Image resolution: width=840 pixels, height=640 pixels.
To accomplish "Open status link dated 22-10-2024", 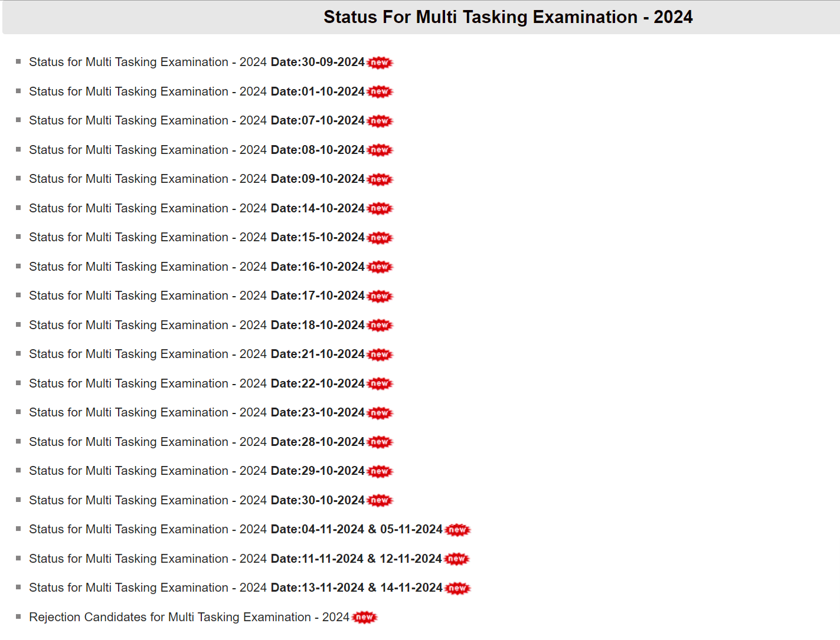I will click(x=197, y=383).
